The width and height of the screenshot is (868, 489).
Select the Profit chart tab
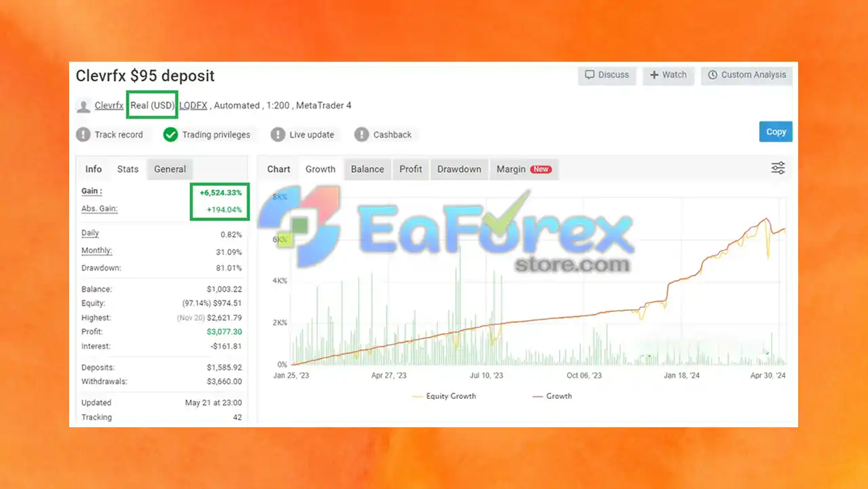click(x=410, y=169)
